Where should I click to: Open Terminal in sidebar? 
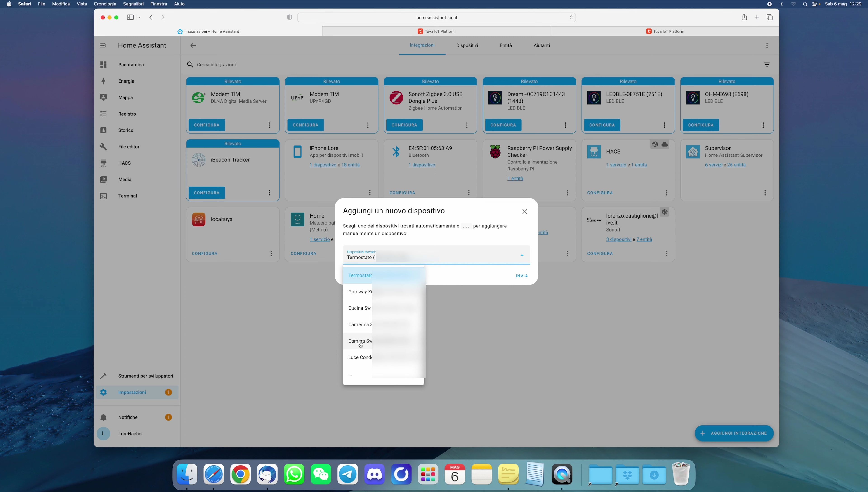coord(137,196)
